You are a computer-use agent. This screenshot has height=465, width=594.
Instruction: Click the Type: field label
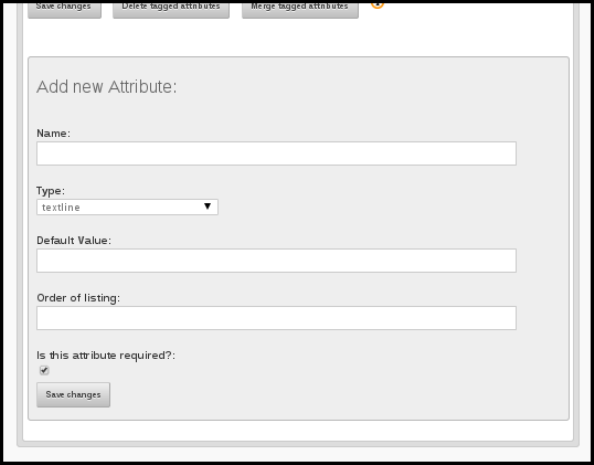coord(50,191)
